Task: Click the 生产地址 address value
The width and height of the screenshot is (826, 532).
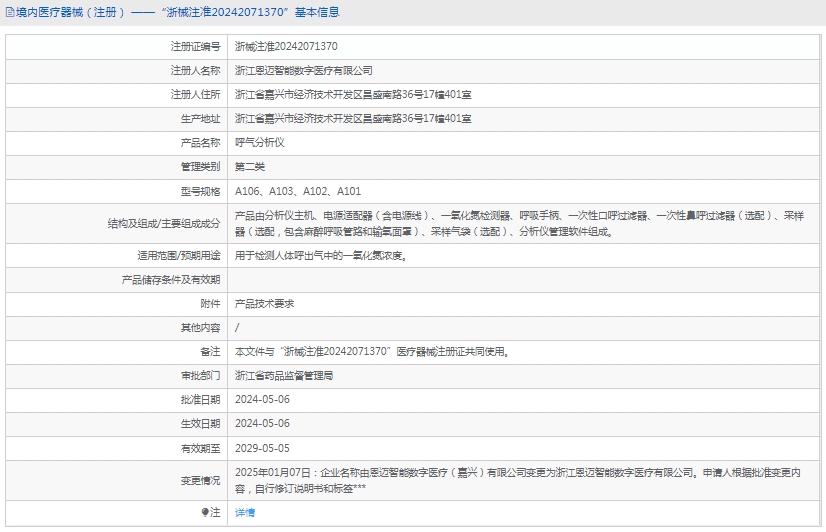Action: 353,118
